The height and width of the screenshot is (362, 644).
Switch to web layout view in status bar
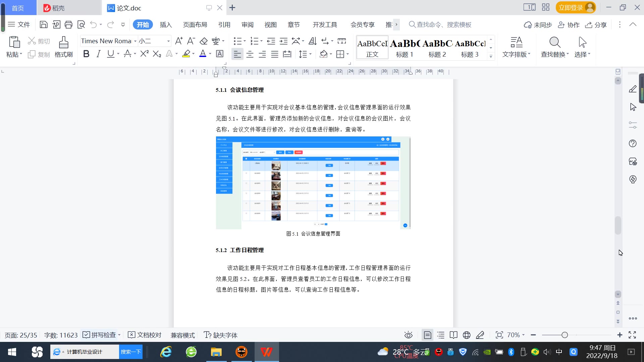point(467,335)
